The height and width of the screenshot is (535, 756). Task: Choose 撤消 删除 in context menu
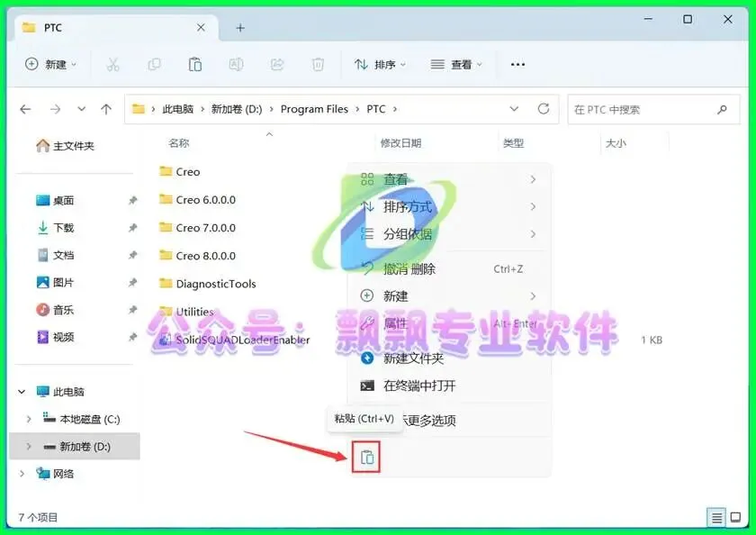click(x=449, y=268)
